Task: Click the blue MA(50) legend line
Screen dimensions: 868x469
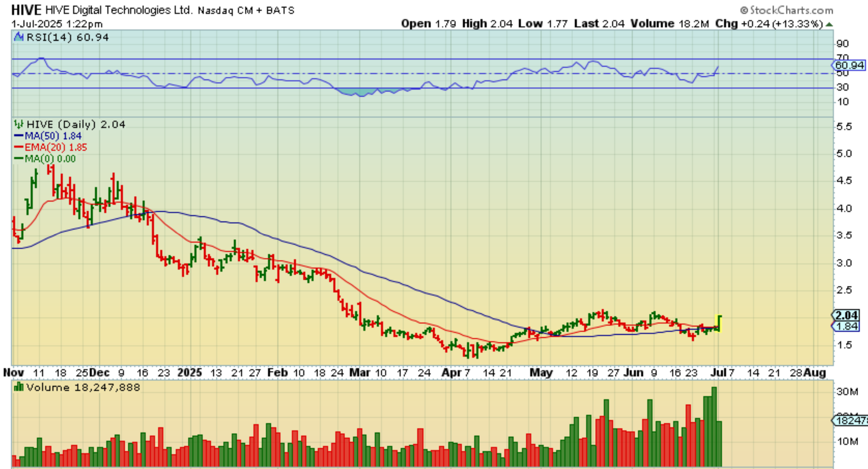Action: [19, 136]
